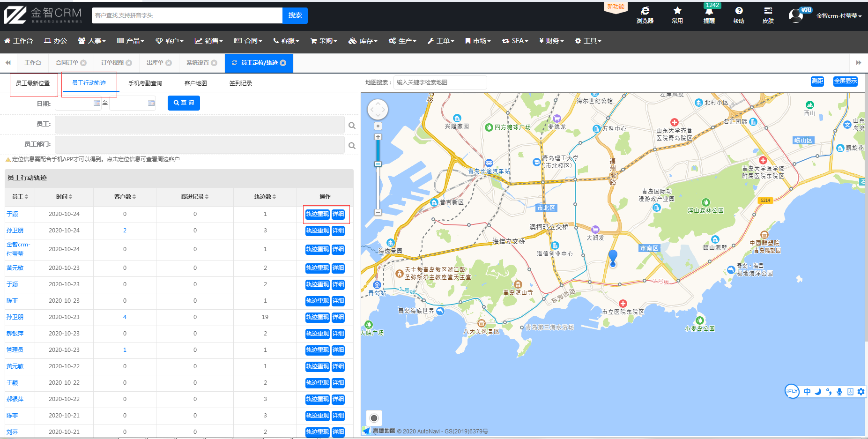Click the 地图搜索 keyword input
This screenshot has height=439, width=868.
pos(440,82)
